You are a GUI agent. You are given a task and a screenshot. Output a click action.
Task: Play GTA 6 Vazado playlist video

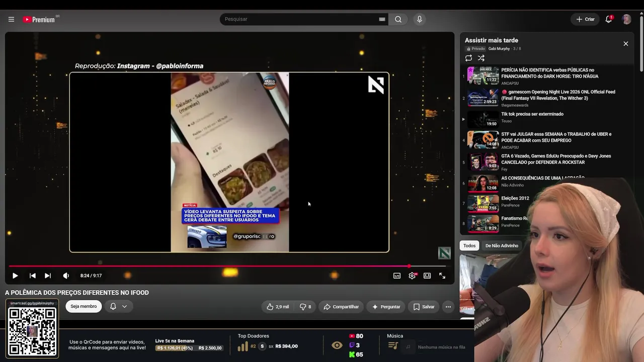[x=556, y=159]
